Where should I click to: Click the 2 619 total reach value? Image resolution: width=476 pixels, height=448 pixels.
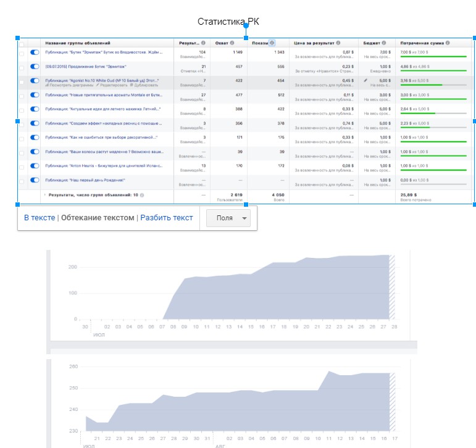pyautogui.click(x=236, y=195)
